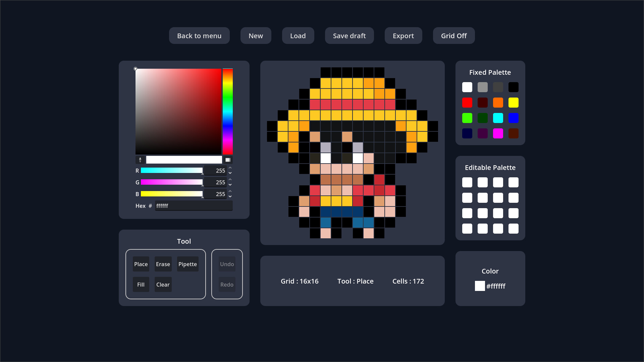Click the G value down stepper arrow
This screenshot has width=644, height=362.
point(230,185)
